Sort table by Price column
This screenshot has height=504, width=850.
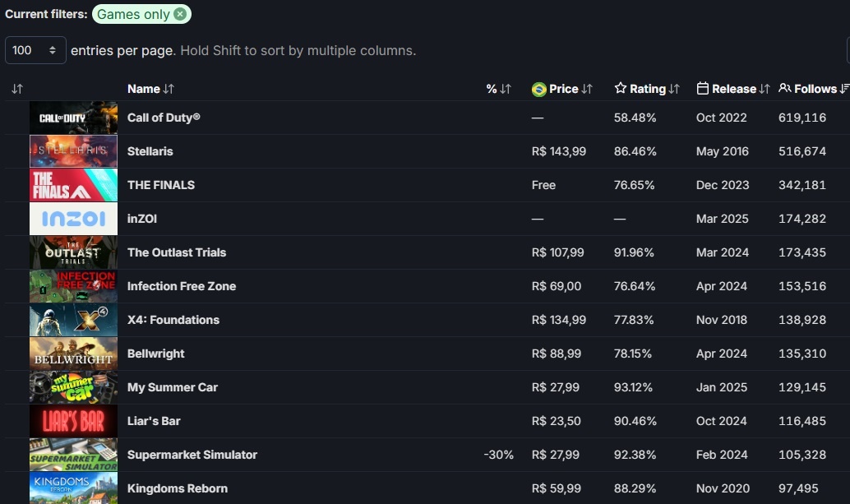tap(562, 89)
